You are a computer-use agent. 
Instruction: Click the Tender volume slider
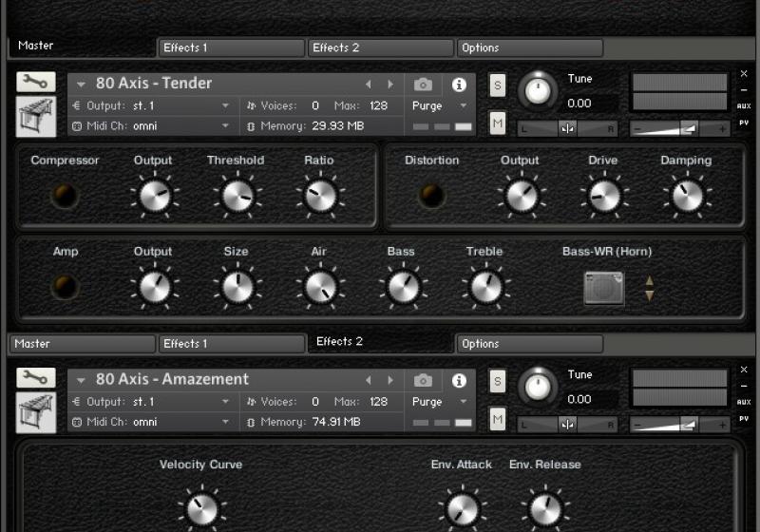click(x=680, y=128)
